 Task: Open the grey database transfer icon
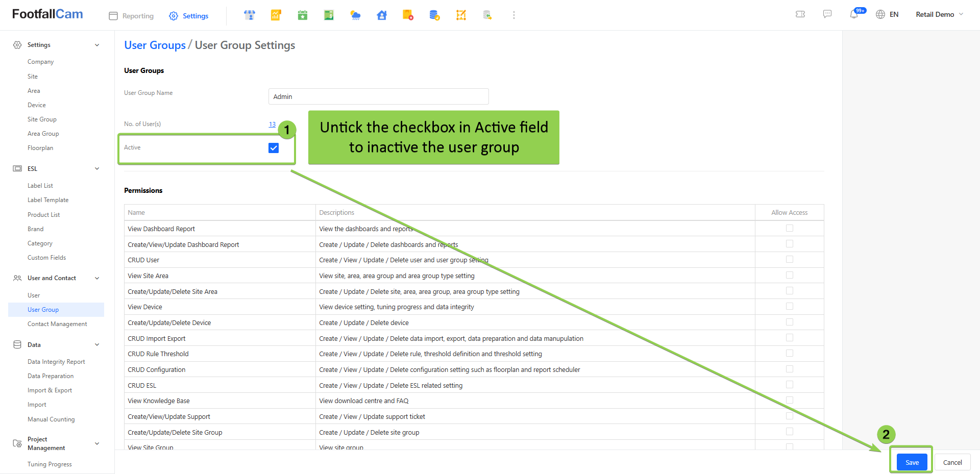[487, 15]
